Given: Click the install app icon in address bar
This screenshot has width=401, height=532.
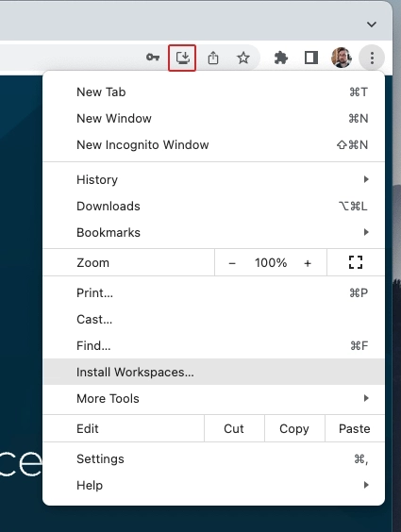Looking at the screenshot, I should point(182,58).
